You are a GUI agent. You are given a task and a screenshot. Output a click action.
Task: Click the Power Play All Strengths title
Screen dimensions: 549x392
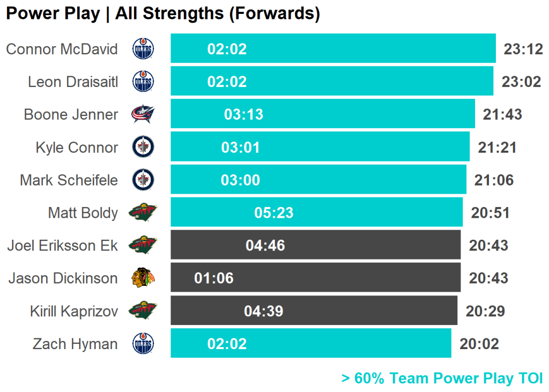(x=163, y=14)
